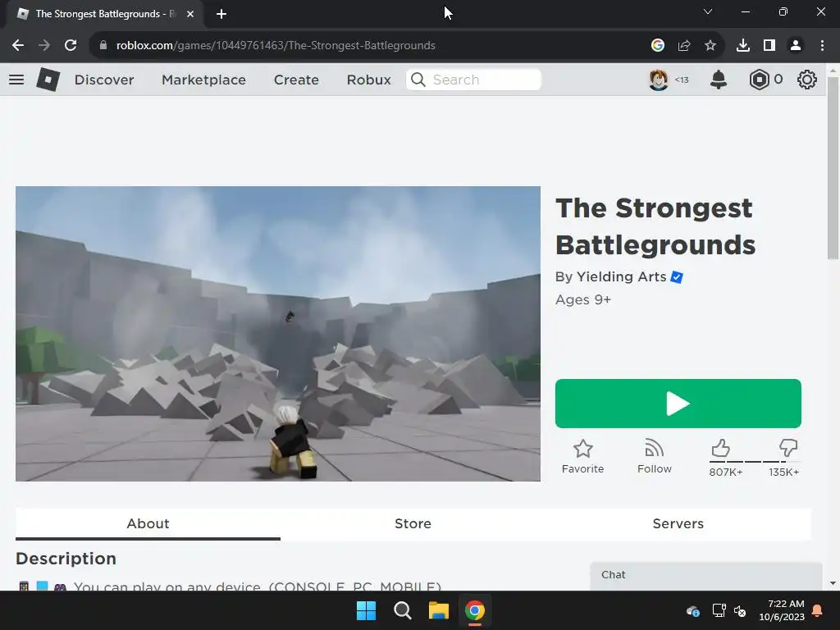840x630 pixels.
Task: Click in the Roblox search field
Action: 473,80
